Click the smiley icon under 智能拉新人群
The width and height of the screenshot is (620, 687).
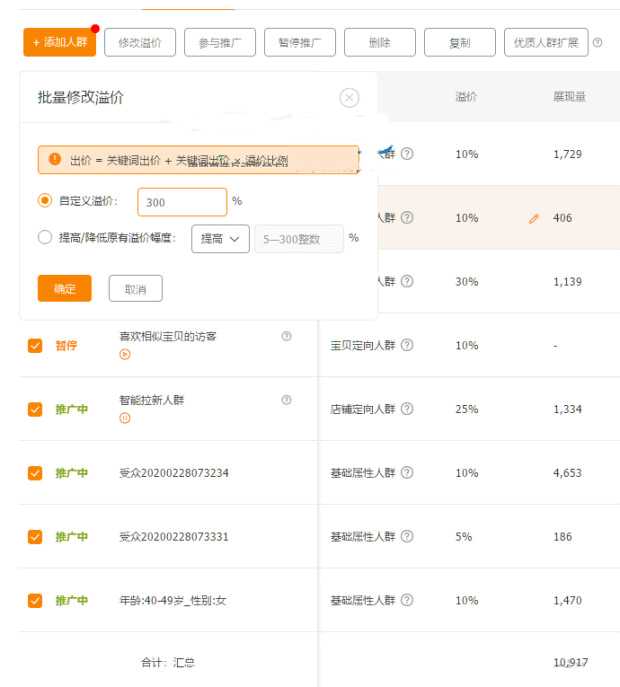125,418
